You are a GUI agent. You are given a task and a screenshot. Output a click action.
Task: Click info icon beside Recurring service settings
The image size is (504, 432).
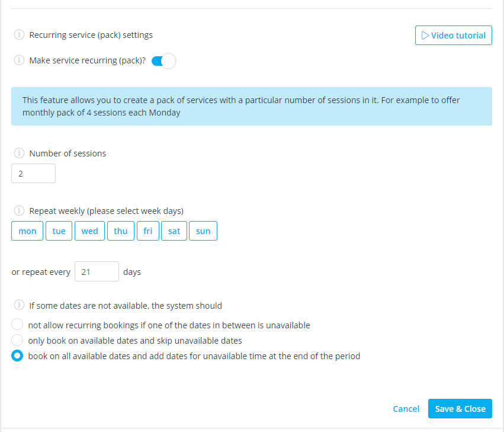[19, 34]
